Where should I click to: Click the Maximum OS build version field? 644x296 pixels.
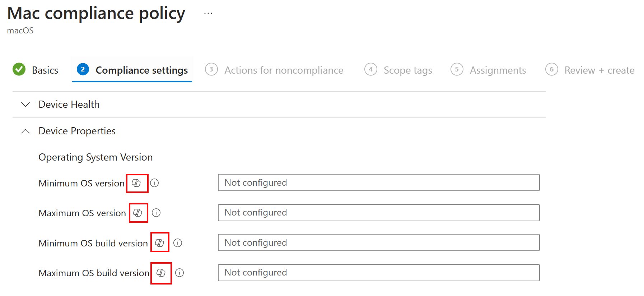pos(378,273)
